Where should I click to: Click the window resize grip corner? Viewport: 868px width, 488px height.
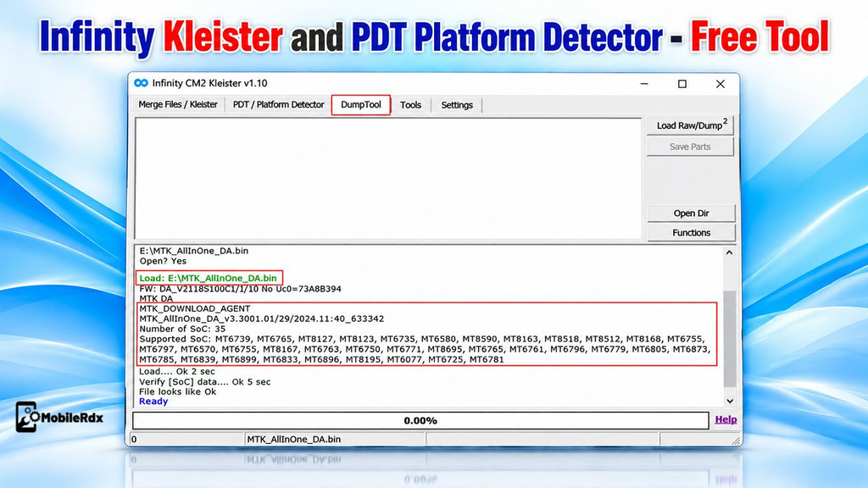tap(736, 441)
